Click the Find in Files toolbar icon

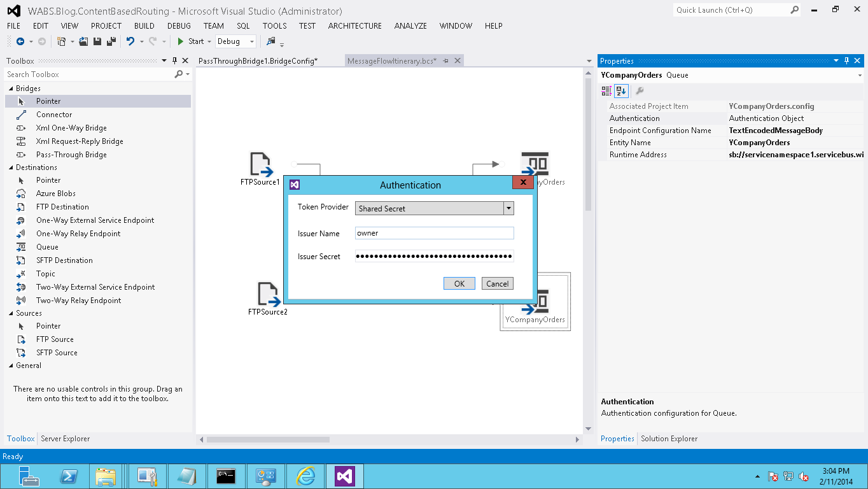click(x=271, y=41)
